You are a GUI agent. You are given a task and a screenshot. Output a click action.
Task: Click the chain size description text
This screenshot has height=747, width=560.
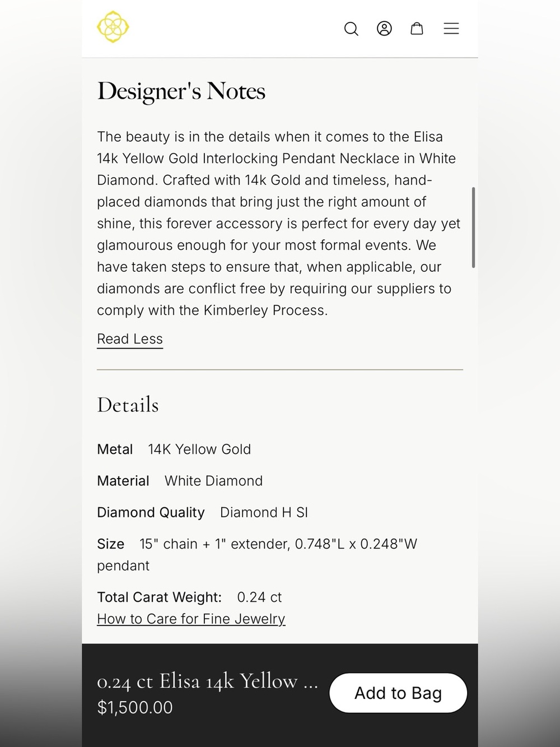click(x=257, y=555)
